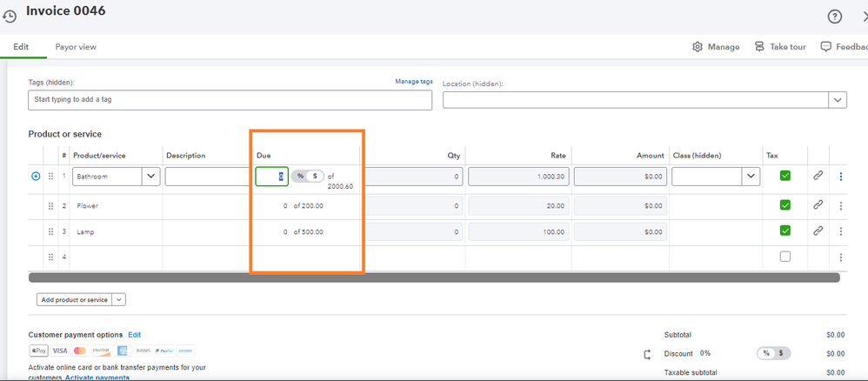This screenshot has width=868, height=381.
Task: Check the Tax checkbox on row 4
Action: (x=785, y=257)
